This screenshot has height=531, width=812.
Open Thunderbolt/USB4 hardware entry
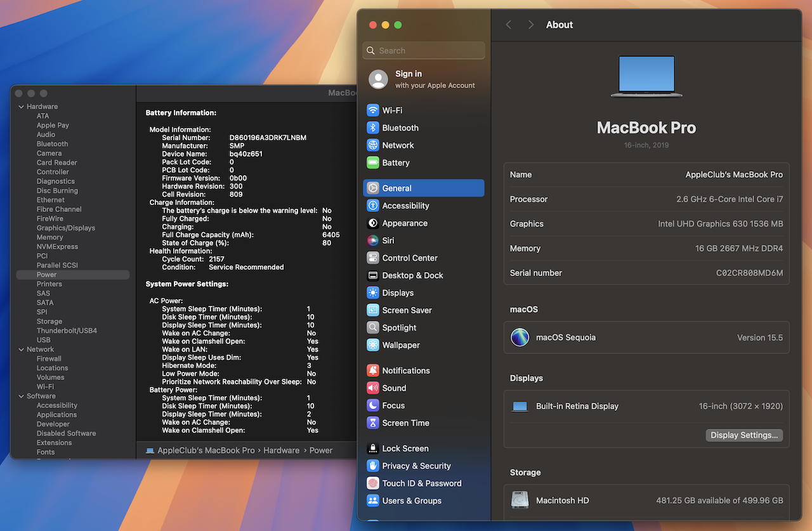67,331
